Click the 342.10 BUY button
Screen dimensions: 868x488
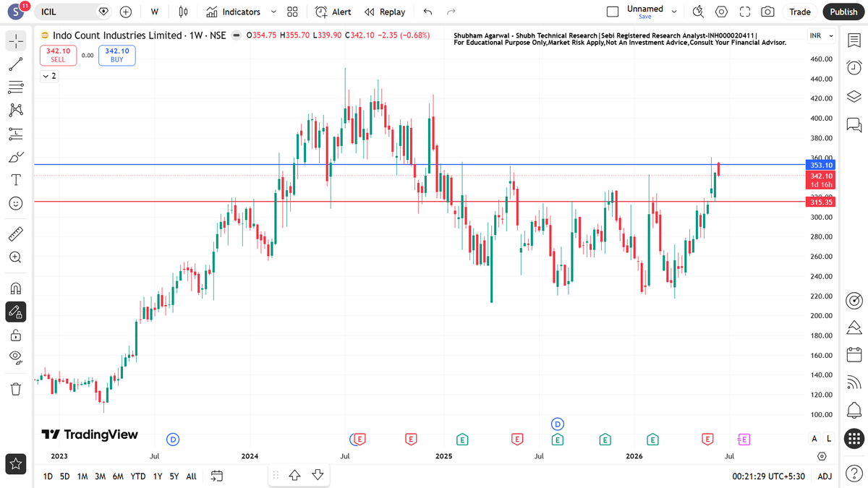117,55
